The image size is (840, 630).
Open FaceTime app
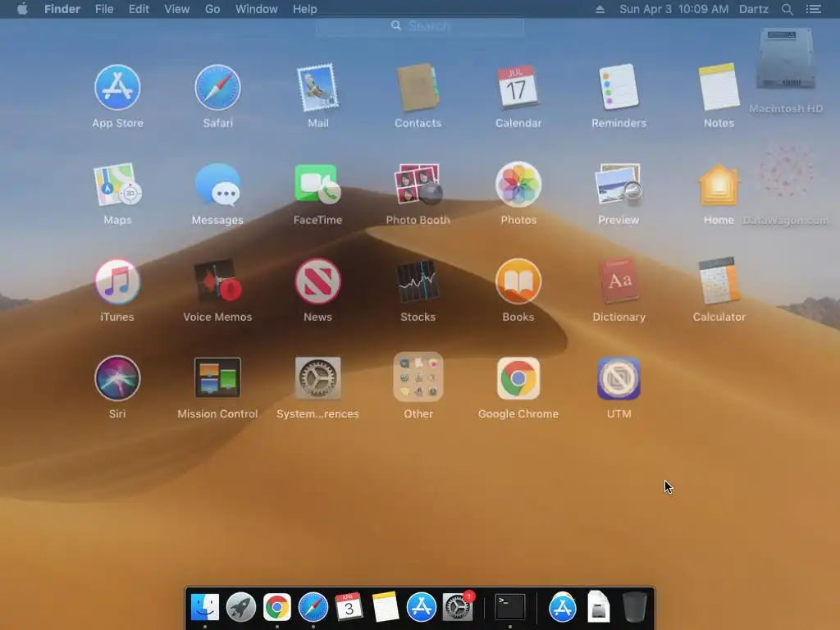(x=317, y=185)
